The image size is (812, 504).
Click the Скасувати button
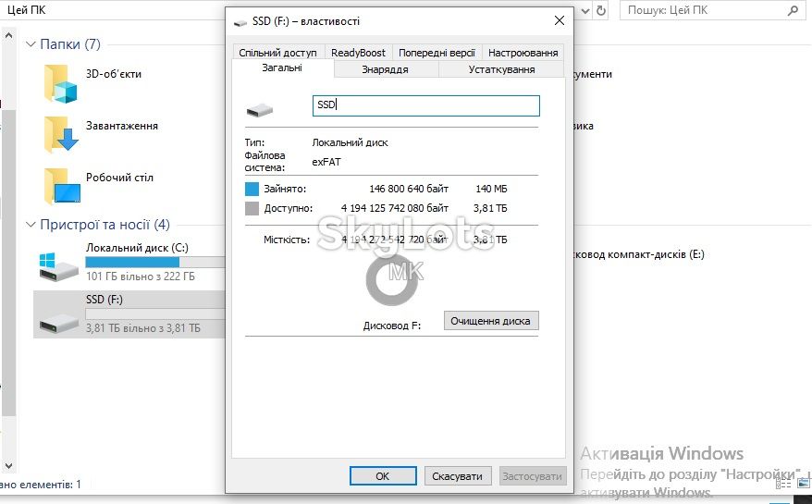coord(457,476)
